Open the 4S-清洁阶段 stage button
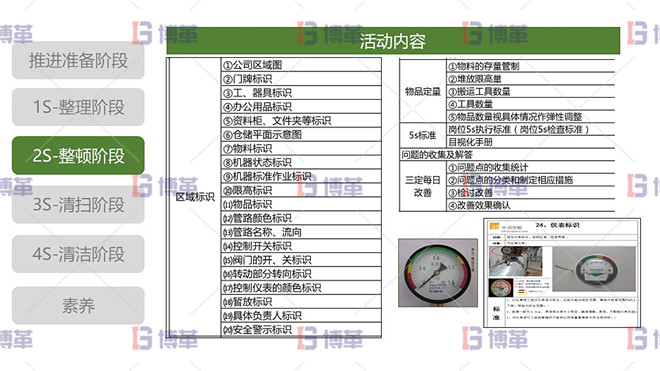 click(x=78, y=254)
